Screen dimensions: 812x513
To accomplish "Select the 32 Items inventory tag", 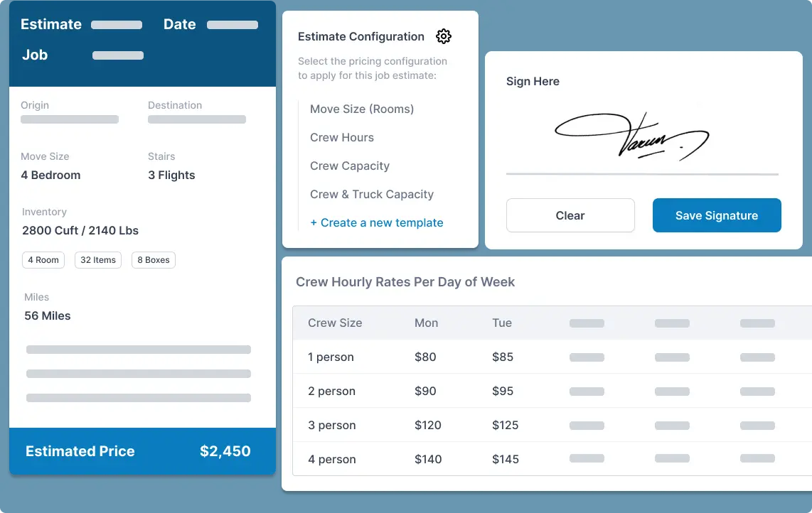I will [x=98, y=260].
